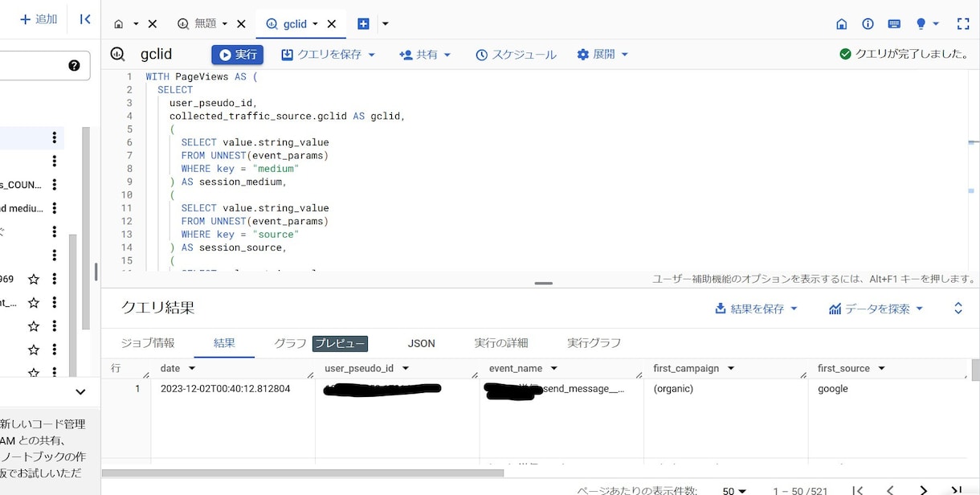Open three-dot menu for t_... row

(x=55, y=303)
